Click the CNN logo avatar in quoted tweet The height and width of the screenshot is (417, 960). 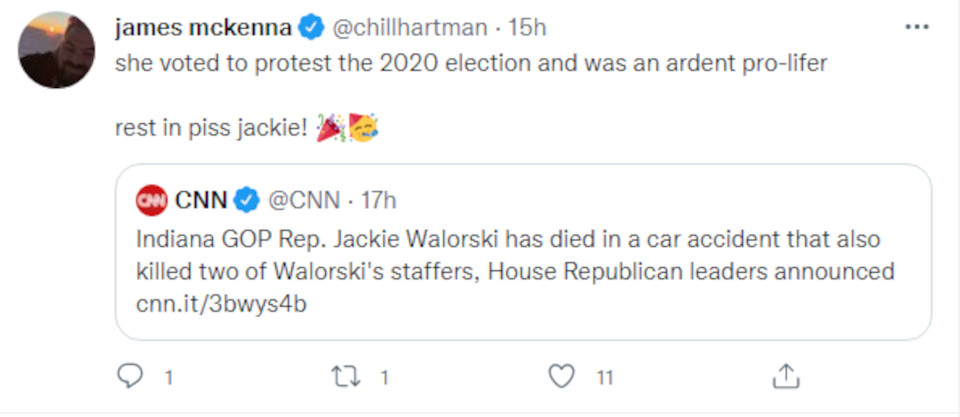coord(151,200)
